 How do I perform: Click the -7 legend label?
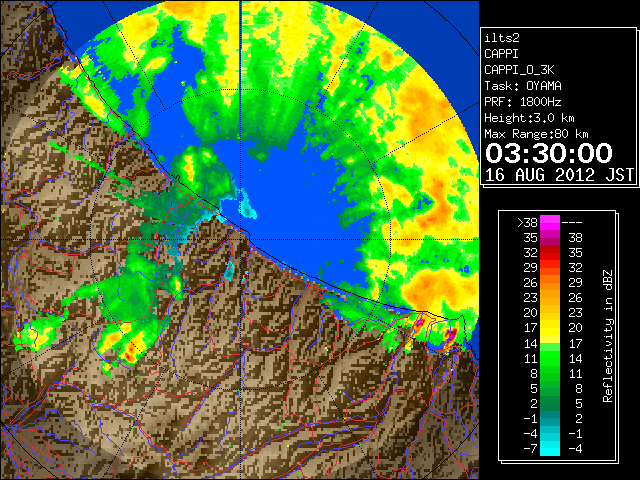(x=530, y=448)
